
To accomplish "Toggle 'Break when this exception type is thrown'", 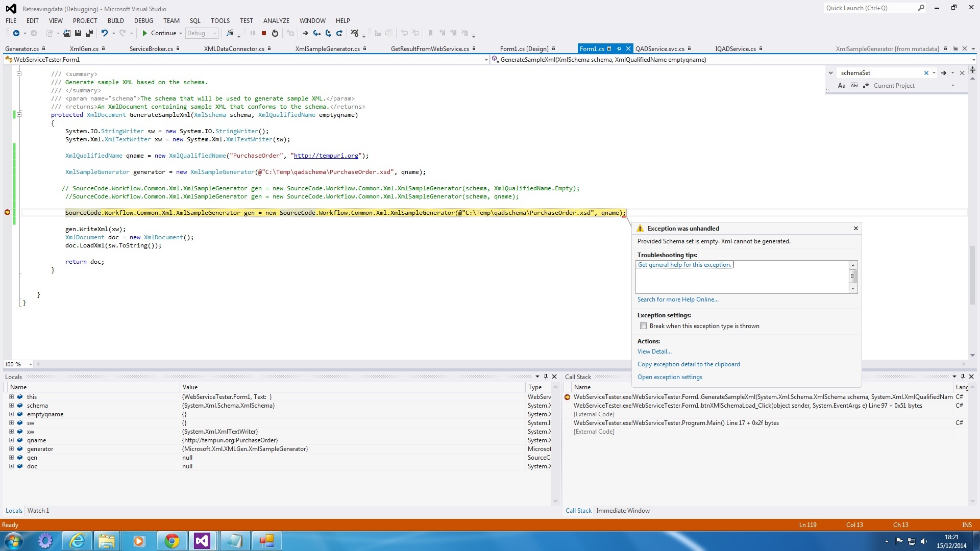I will coord(644,325).
